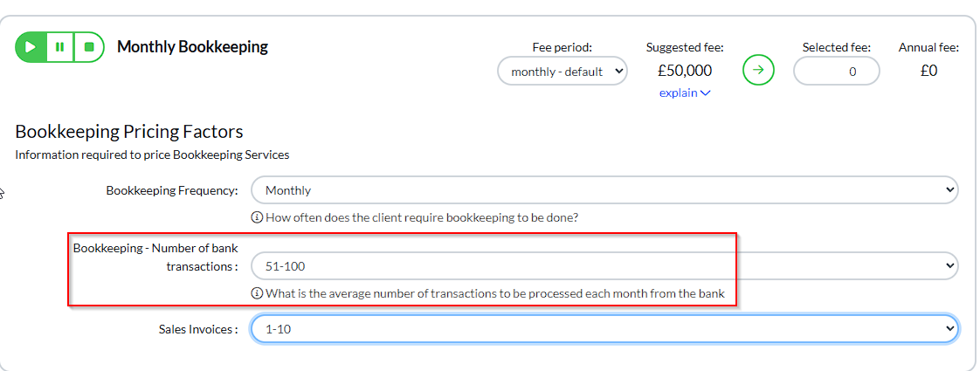Image resolution: width=980 pixels, height=371 pixels.
Task: Click the Sales Invoices label
Action: pyautogui.click(x=197, y=329)
